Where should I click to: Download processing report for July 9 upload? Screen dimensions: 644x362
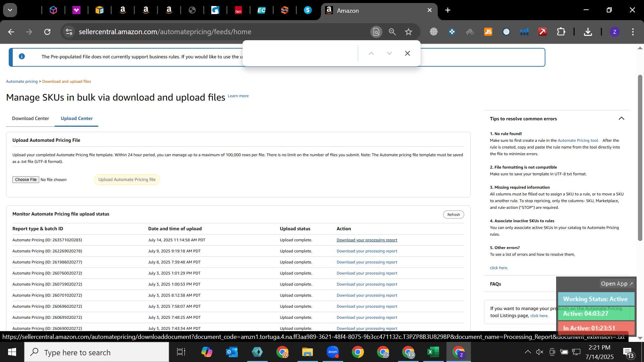coord(367,251)
